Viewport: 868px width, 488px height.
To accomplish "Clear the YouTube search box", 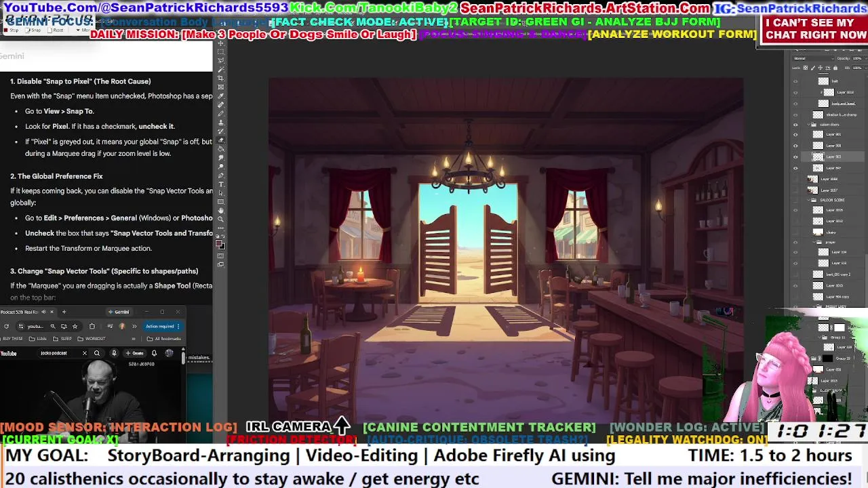I will tap(85, 353).
